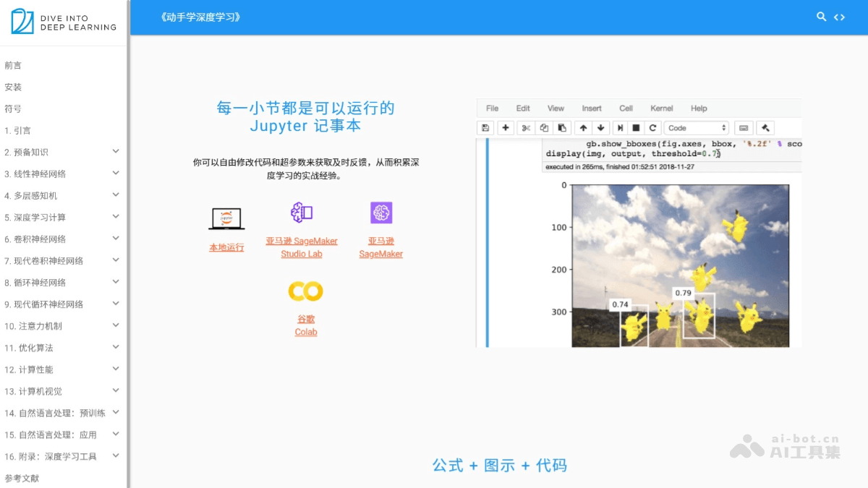This screenshot has height=488, width=868.
Task: Open the Kernel menu in the notebook
Action: pos(661,108)
